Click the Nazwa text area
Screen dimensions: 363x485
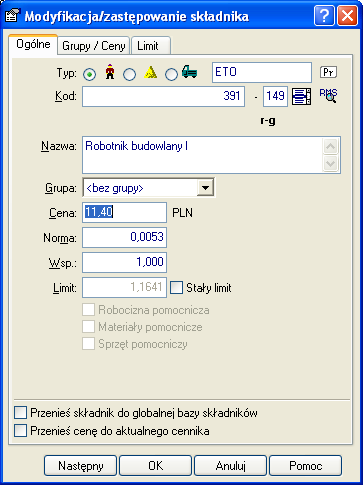(x=203, y=155)
